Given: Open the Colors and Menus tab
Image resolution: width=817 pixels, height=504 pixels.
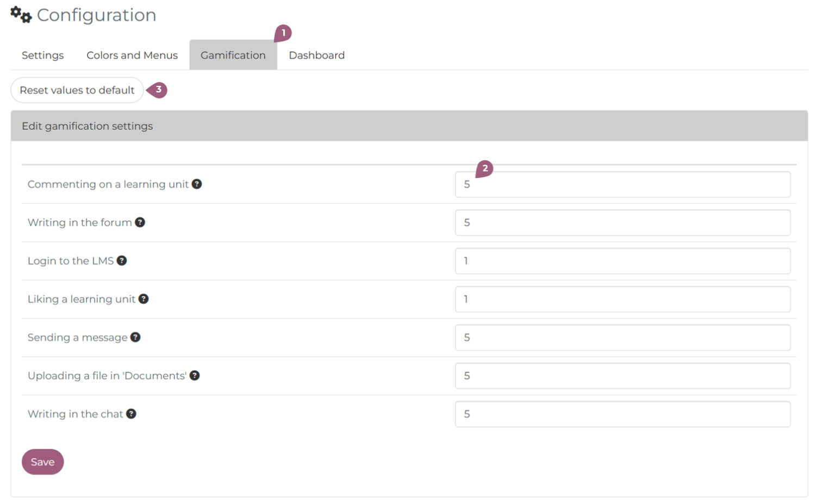Looking at the screenshot, I should point(132,55).
